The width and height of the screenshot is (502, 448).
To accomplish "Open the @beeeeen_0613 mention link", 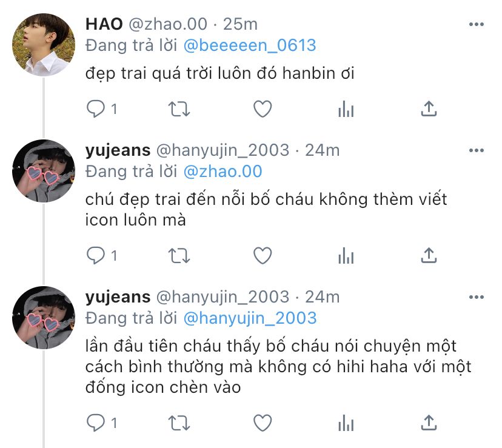I will (250, 45).
